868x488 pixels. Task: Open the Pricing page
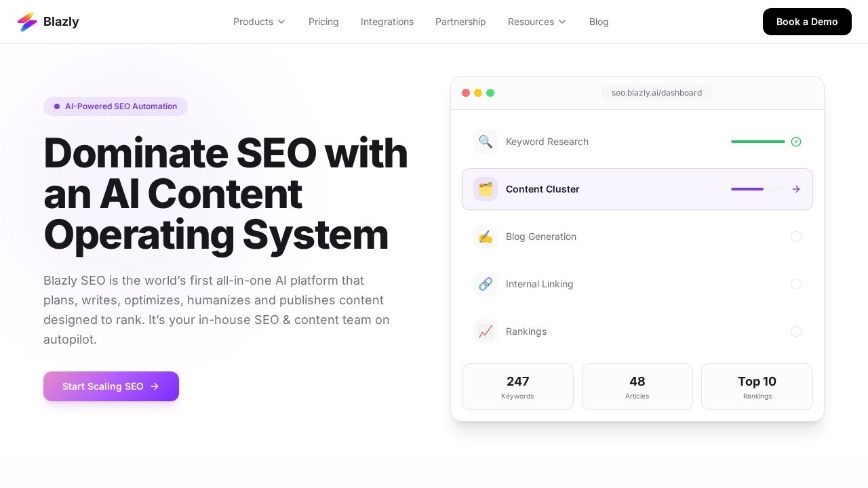[x=323, y=22]
